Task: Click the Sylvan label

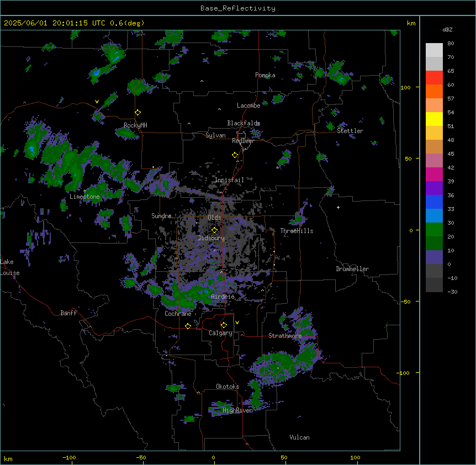Action: click(215, 135)
